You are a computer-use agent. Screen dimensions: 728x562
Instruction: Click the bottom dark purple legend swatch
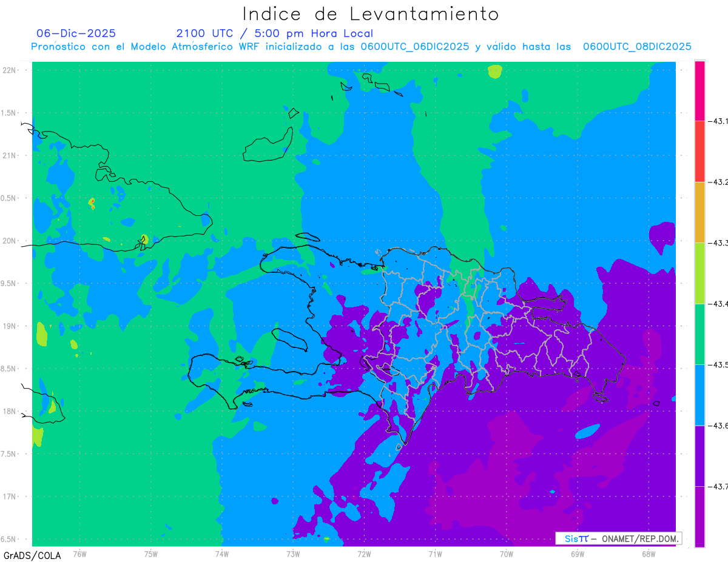(699, 517)
